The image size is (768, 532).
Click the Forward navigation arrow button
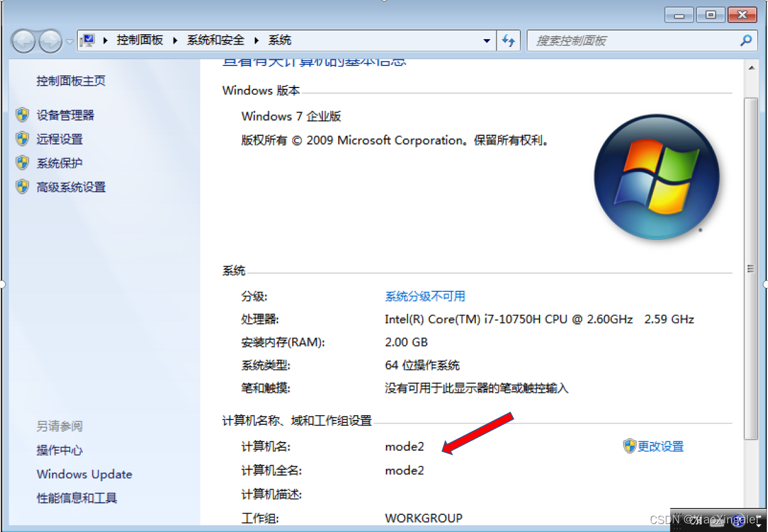pos(50,41)
